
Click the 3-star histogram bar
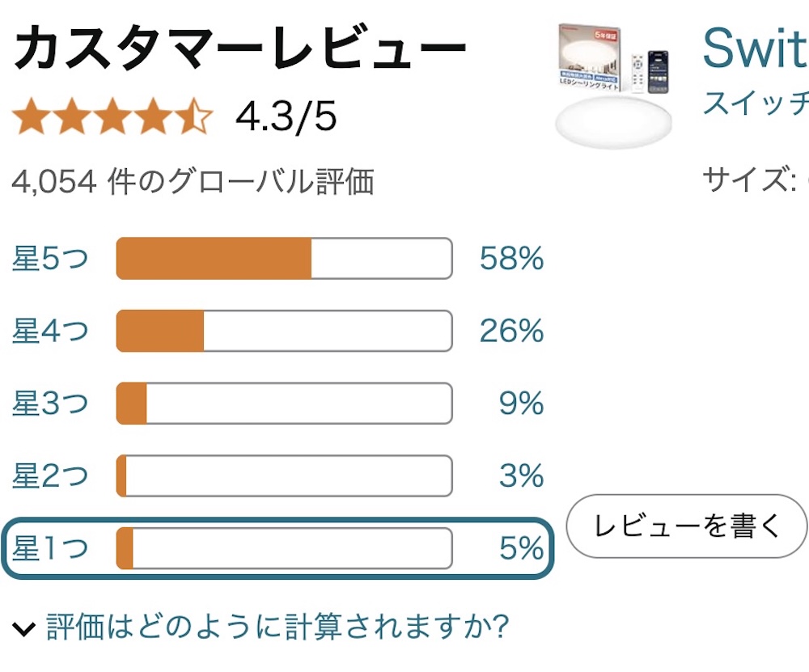click(x=284, y=404)
